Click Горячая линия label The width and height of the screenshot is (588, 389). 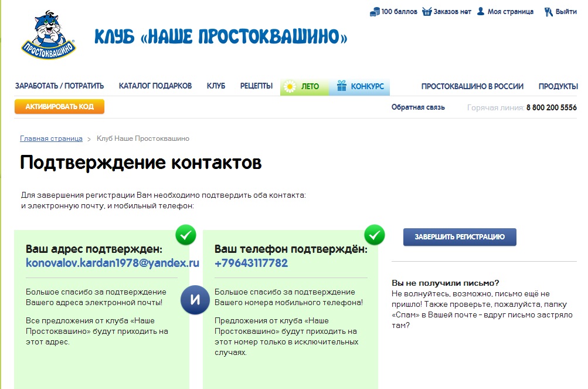(495, 108)
